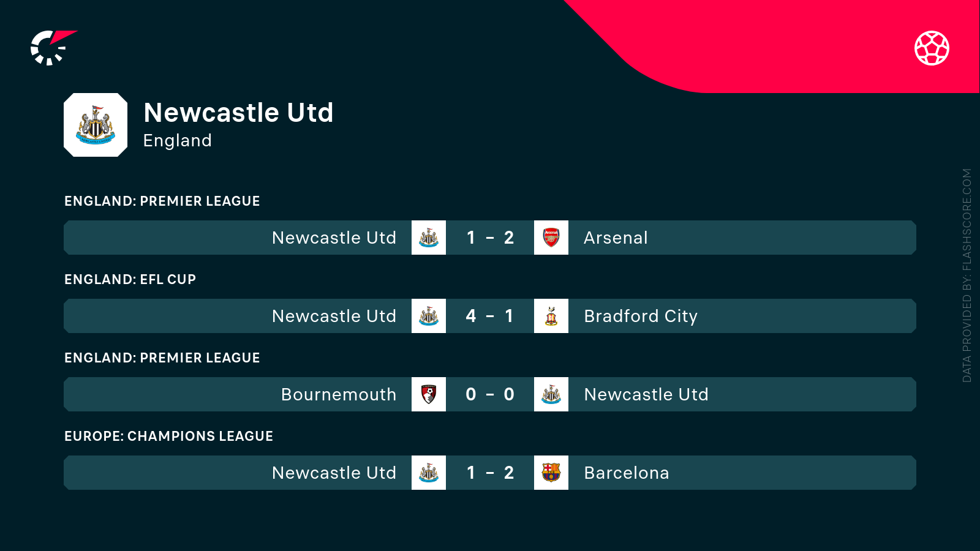
Task: Open the Arsenal team name
Action: pos(616,238)
